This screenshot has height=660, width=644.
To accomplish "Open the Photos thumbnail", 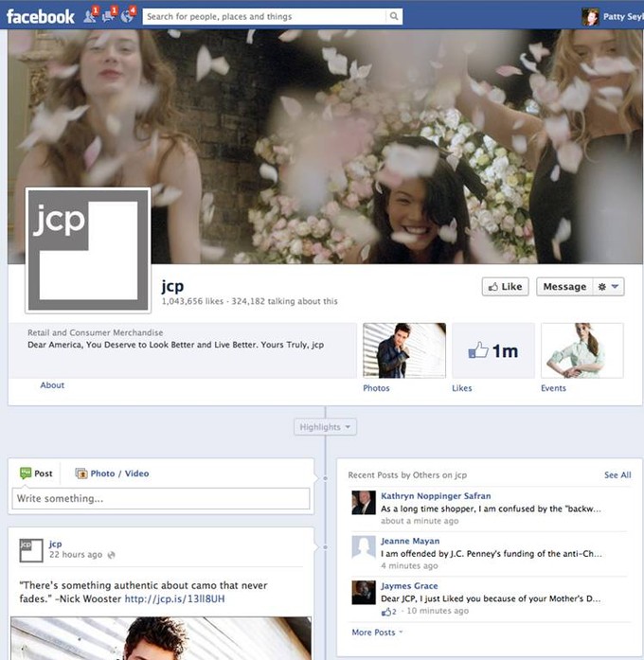I will click(404, 350).
